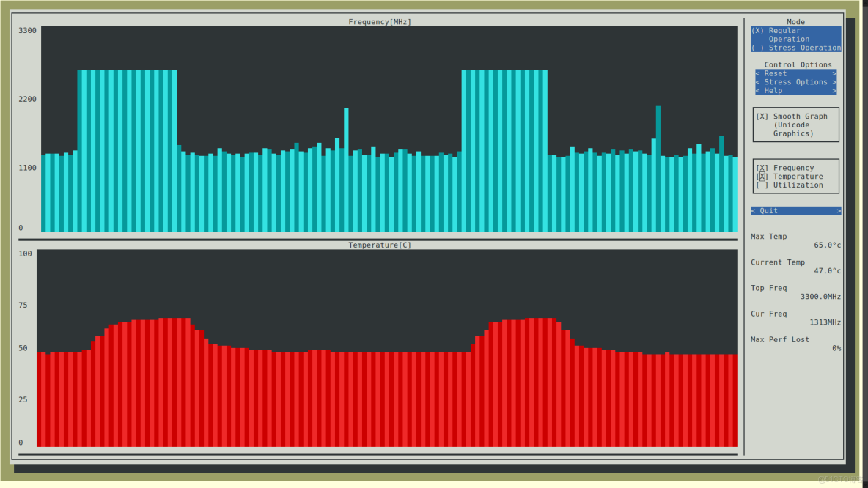The height and width of the screenshot is (488, 868).
Task: Click the Control Options heading
Action: [798, 64]
